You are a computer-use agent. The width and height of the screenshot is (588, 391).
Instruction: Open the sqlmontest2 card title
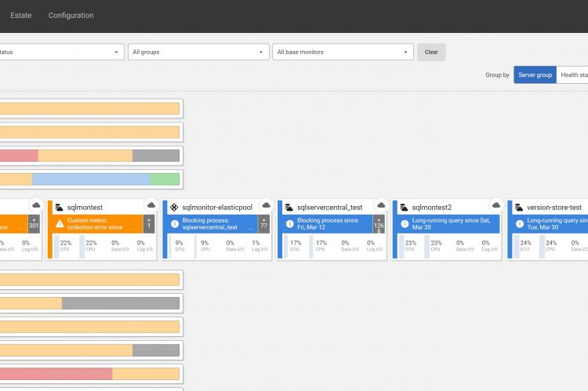click(432, 208)
